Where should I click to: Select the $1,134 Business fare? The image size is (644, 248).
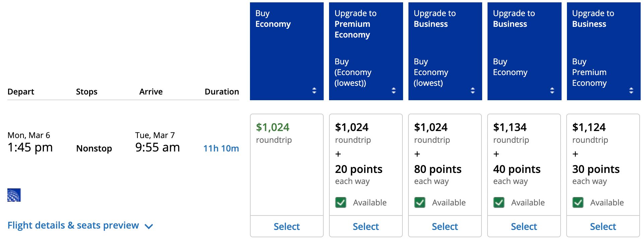click(524, 226)
